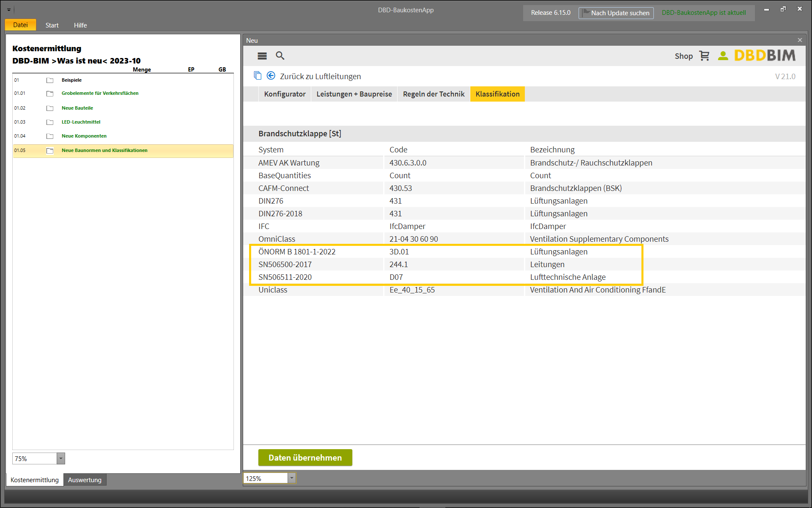Select Grobelemente für Verkehrsflächen entry
The image size is (812, 508).
[x=123, y=94]
